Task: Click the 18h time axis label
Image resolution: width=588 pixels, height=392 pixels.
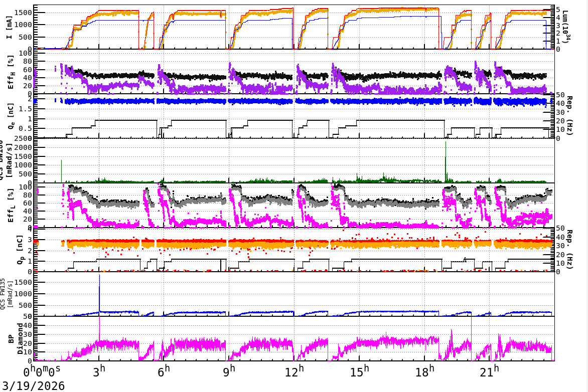Action: click(x=425, y=371)
